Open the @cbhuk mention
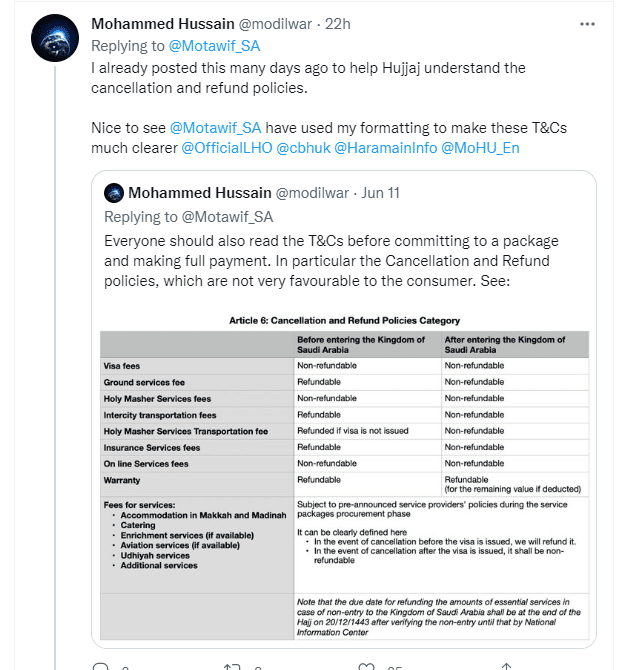Screen dimensions: 638x670 (x=301, y=148)
